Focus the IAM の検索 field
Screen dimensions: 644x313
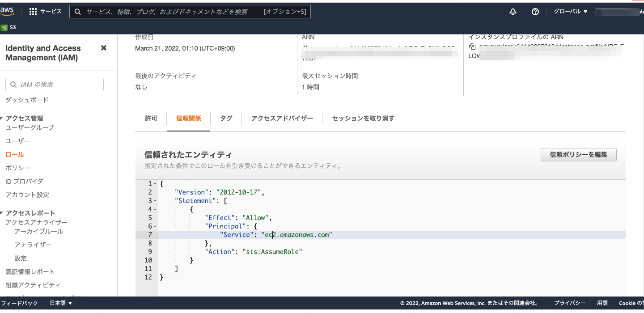pos(55,85)
